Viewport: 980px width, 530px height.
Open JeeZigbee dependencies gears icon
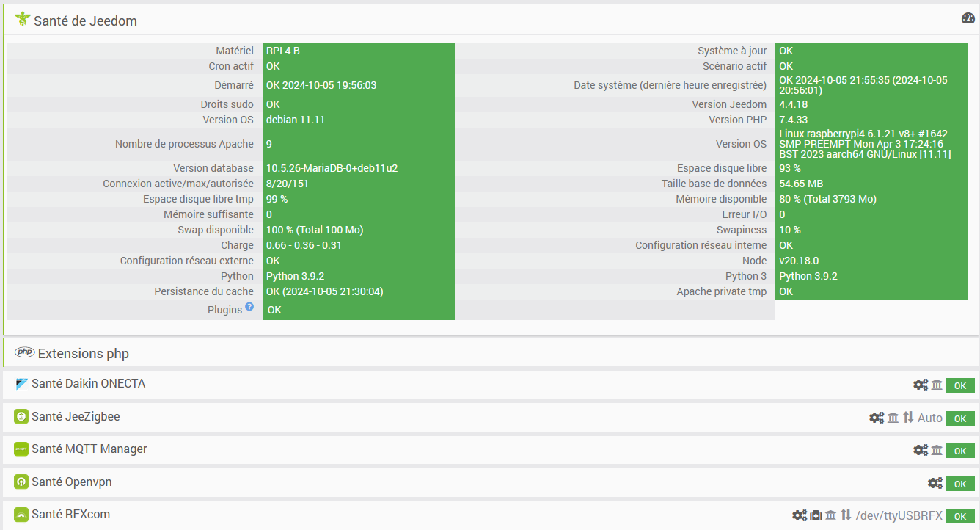(876, 418)
